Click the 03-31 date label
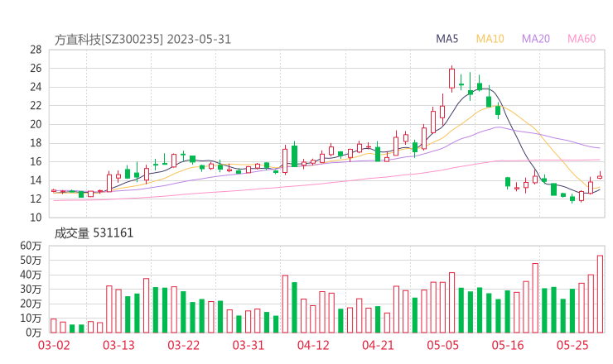Image resolution: width=613 pixels, height=364 pixels. coord(249,345)
